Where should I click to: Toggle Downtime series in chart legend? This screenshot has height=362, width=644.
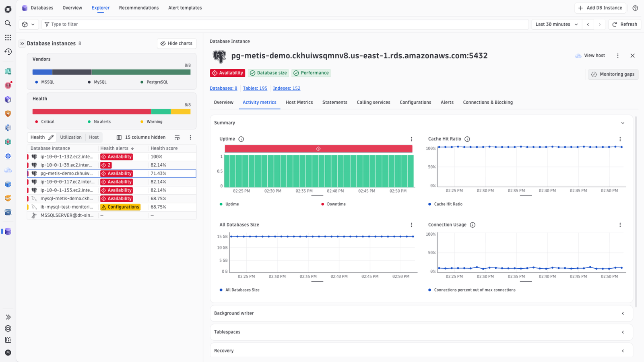point(333,204)
